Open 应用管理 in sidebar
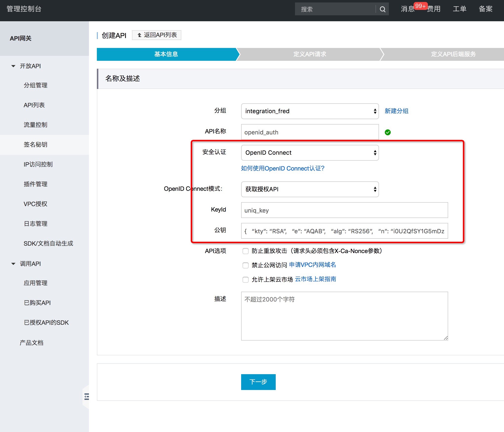504x432 pixels. pyautogui.click(x=36, y=283)
